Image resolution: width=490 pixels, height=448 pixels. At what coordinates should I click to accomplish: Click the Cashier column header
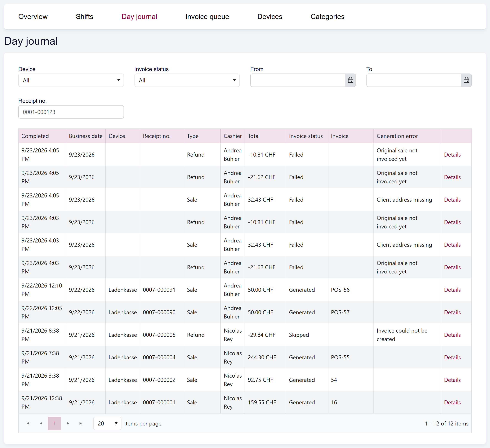pyautogui.click(x=233, y=136)
